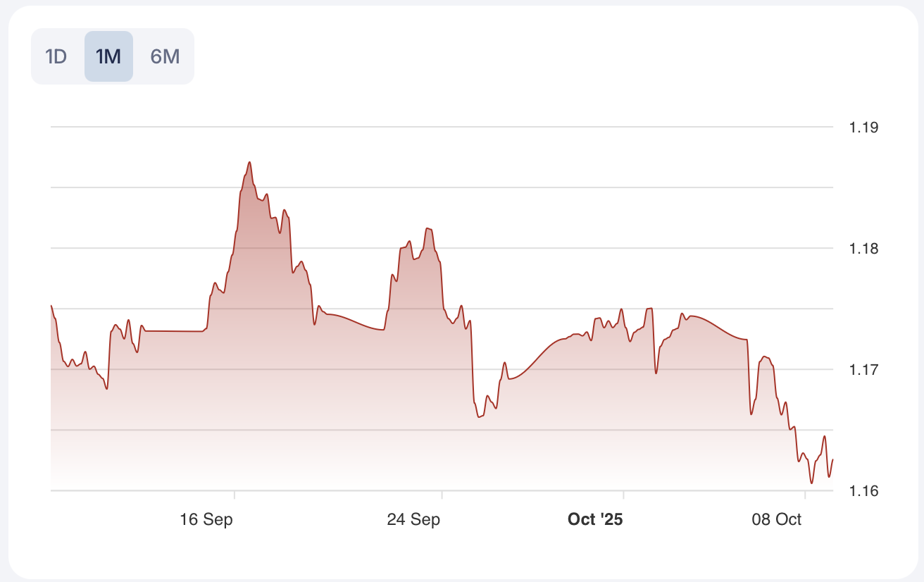
Task: Click the highest peak of the chart line
Action: 249,162
